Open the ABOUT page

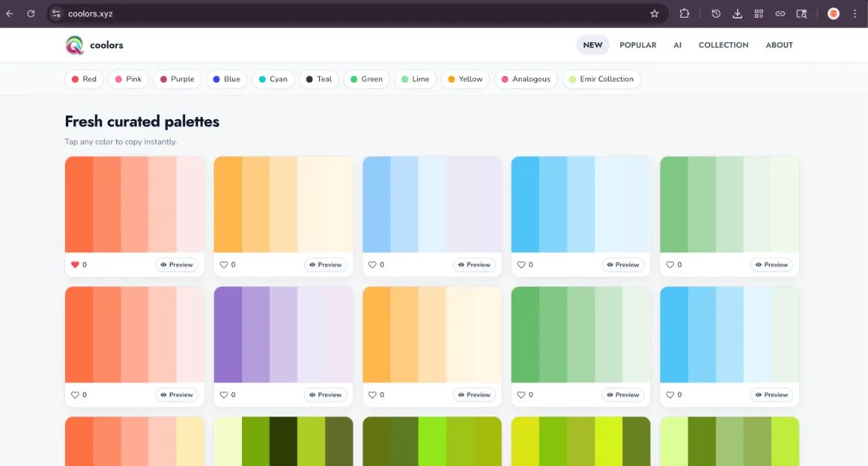pyautogui.click(x=779, y=45)
